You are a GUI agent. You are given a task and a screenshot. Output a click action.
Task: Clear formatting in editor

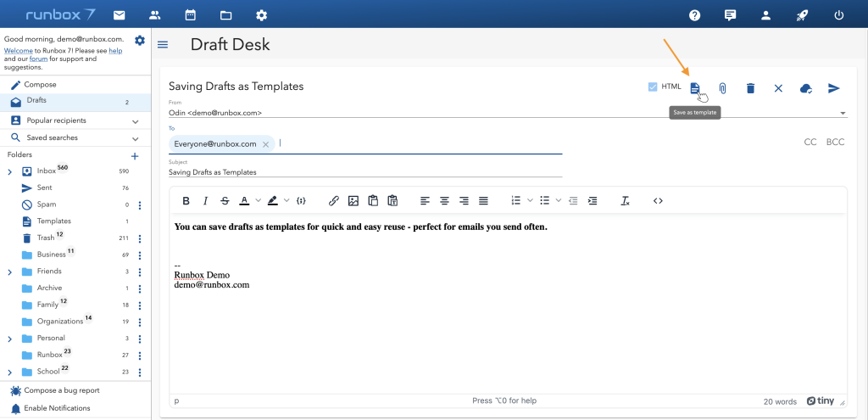(x=625, y=201)
